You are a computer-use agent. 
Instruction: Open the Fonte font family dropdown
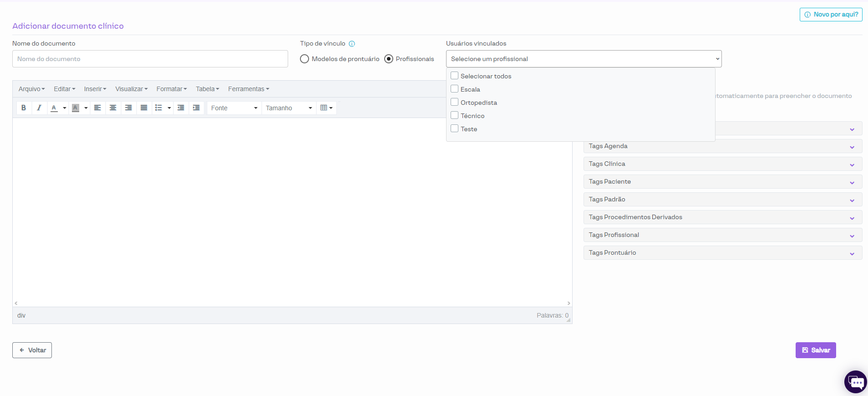click(234, 108)
